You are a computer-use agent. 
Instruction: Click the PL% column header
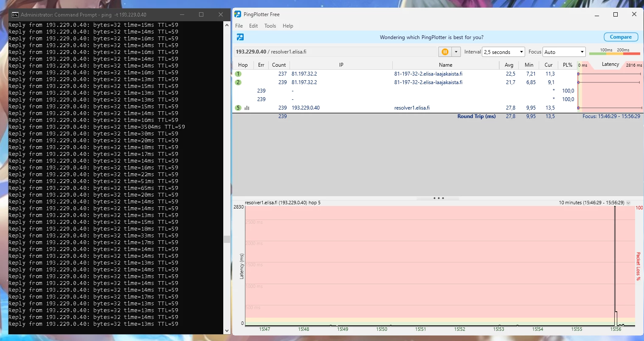[568, 65]
